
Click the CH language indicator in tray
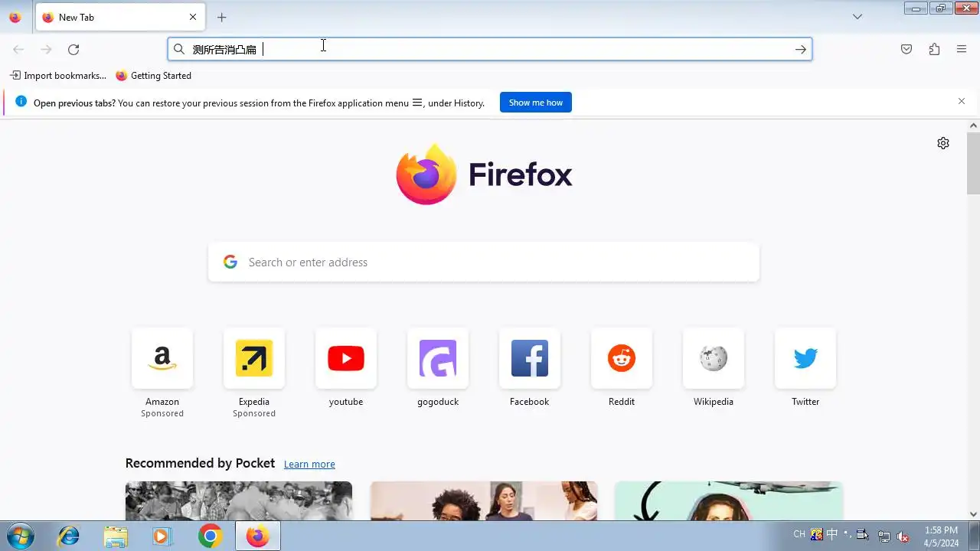pos(799,534)
